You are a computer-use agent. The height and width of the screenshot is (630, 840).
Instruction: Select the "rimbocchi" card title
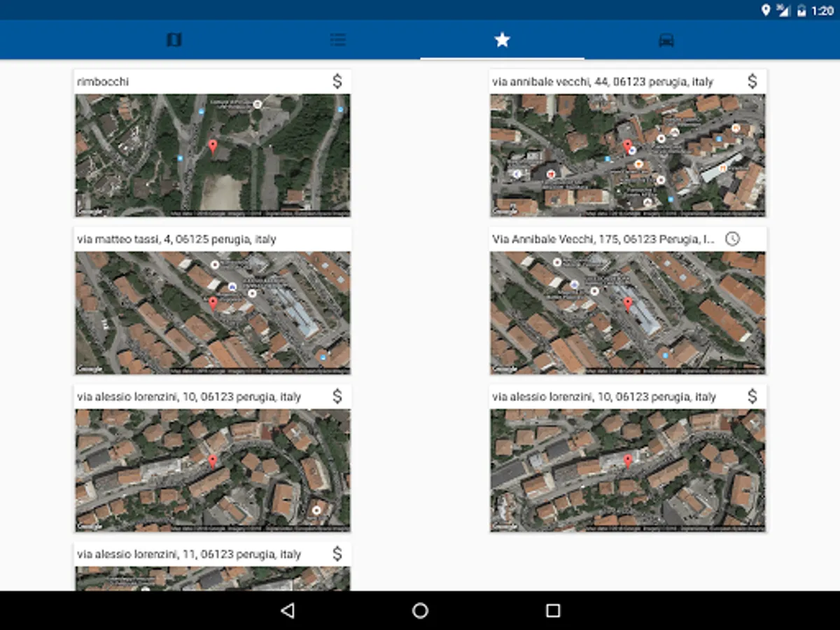click(103, 81)
